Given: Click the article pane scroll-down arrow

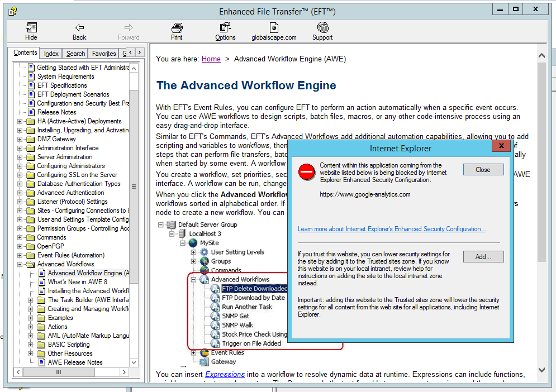Looking at the screenshot, I should click(x=541, y=370).
